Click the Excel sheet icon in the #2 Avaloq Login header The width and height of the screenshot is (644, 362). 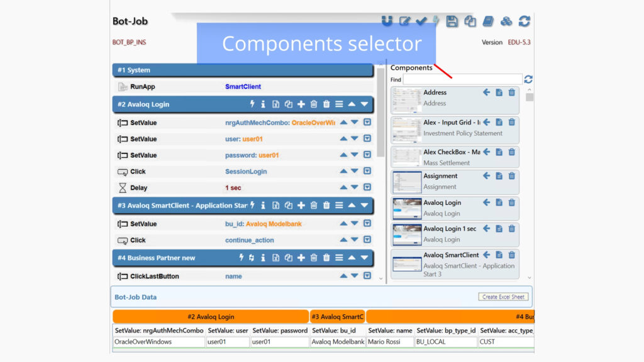pos(276,104)
